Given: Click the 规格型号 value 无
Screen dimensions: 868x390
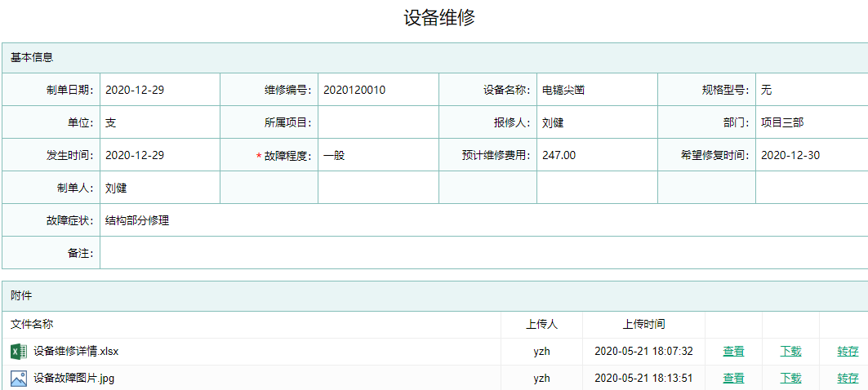Looking at the screenshot, I should tap(766, 91).
